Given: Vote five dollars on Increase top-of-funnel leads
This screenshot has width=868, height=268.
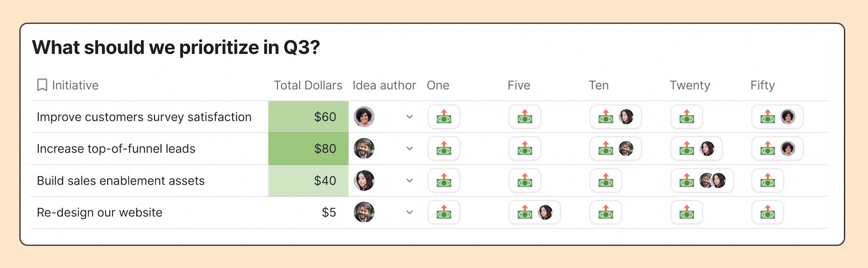Looking at the screenshot, I should [x=525, y=149].
